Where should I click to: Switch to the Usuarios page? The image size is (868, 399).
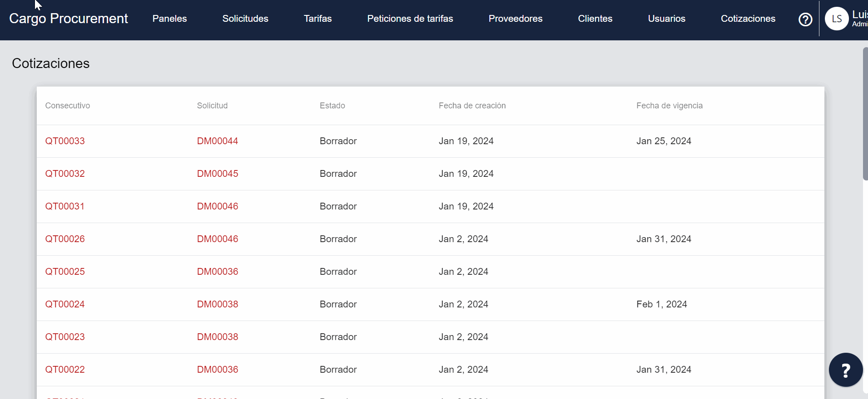point(666,19)
